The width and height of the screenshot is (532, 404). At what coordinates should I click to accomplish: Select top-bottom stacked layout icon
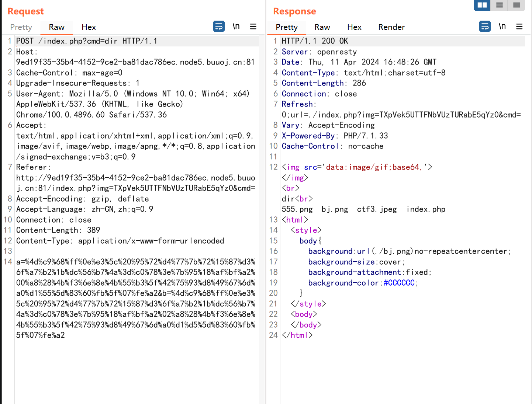[x=500, y=5]
